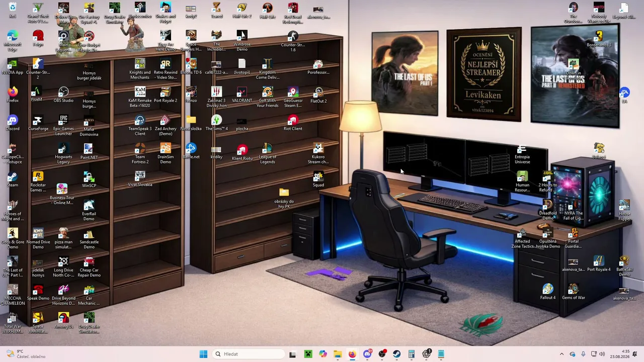Open File Explorer from the taskbar

click(338, 354)
